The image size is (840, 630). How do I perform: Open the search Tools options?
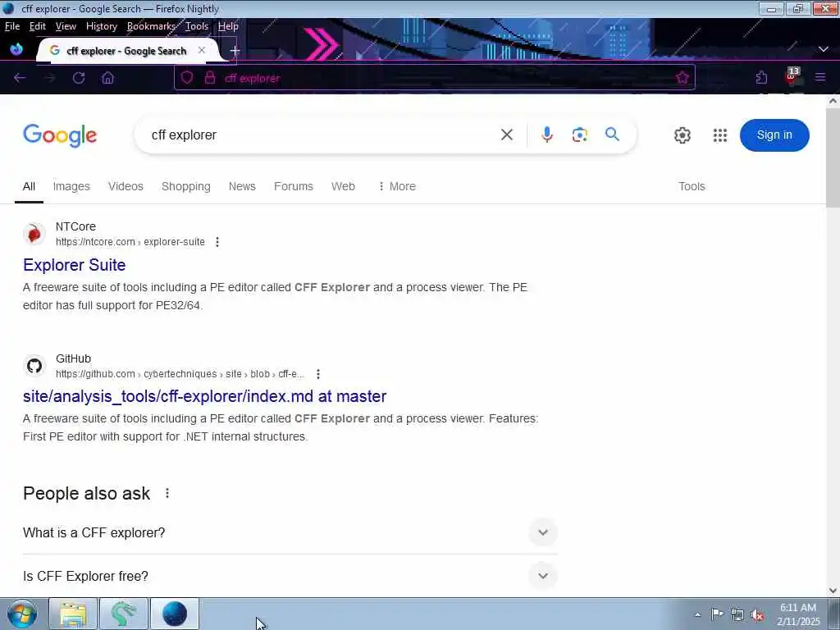[x=692, y=186]
